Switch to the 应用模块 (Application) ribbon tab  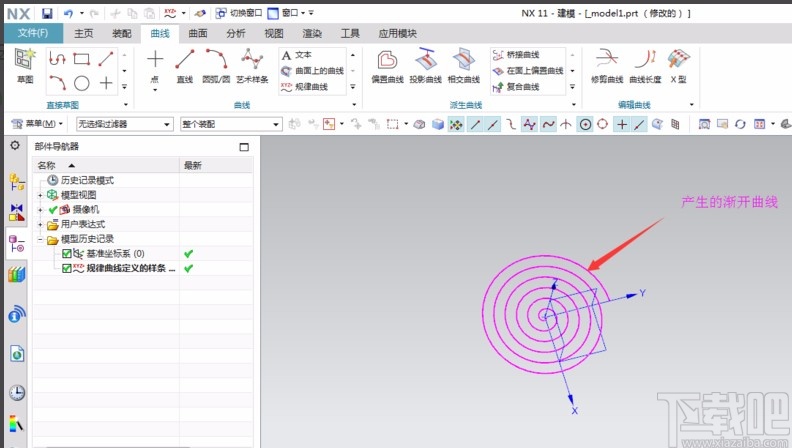pyautogui.click(x=398, y=33)
